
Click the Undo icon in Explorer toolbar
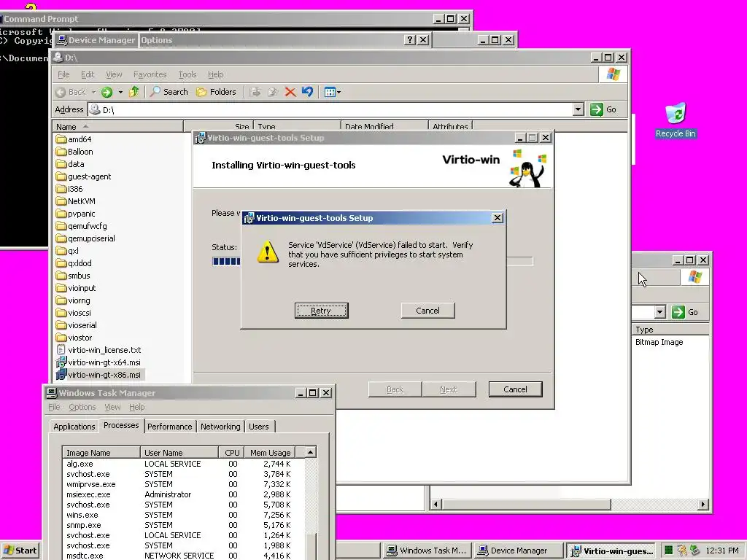point(307,92)
